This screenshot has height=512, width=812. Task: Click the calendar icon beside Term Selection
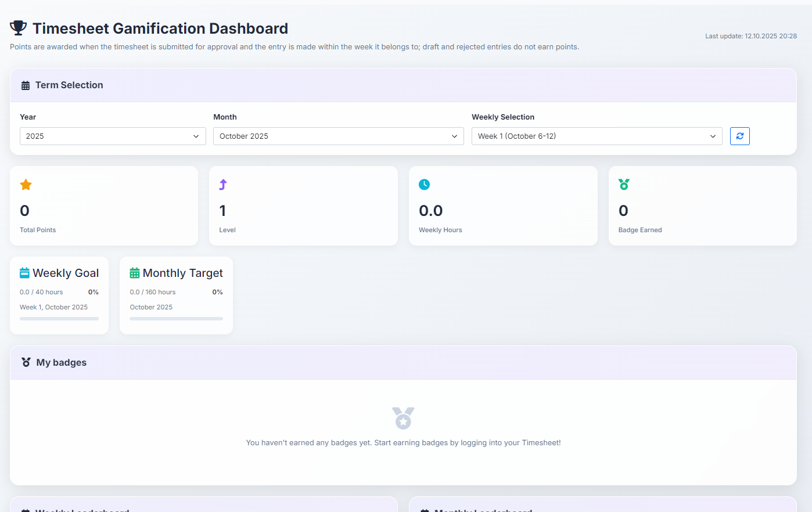(x=25, y=84)
